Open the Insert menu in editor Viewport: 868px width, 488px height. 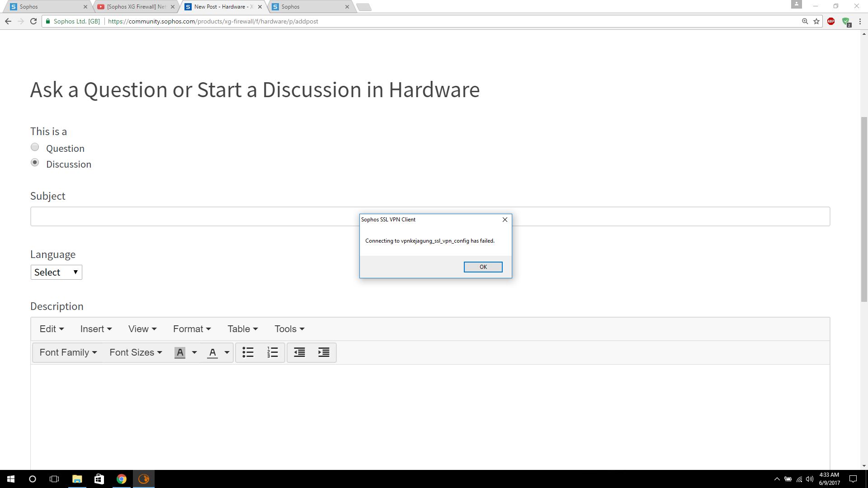pos(96,329)
